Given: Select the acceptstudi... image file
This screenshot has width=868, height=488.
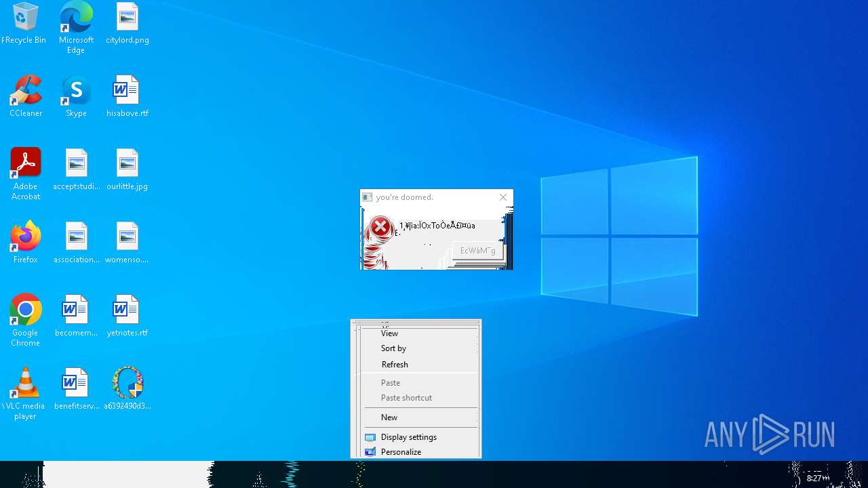Looking at the screenshot, I should [76, 170].
